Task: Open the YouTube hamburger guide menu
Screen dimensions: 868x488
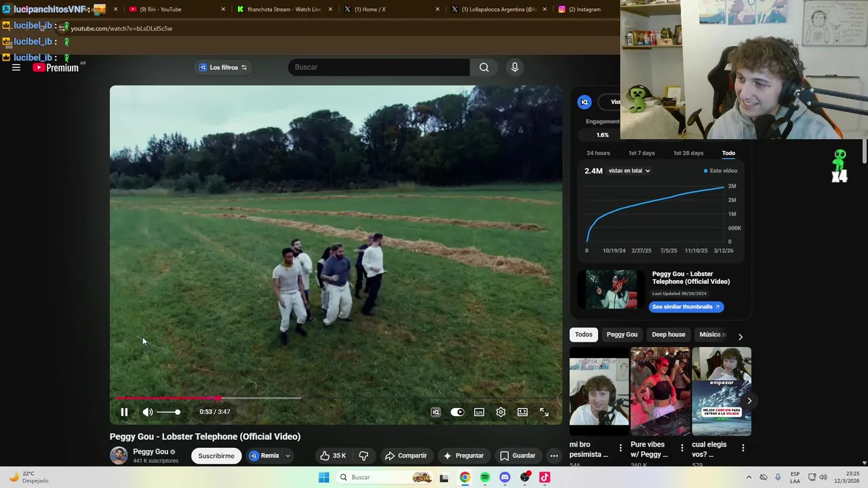Action: 16,67
